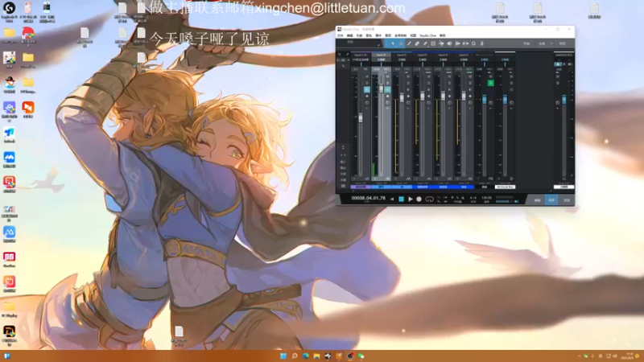Click the blue fader handle of channel 7

(x=485, y=100)
